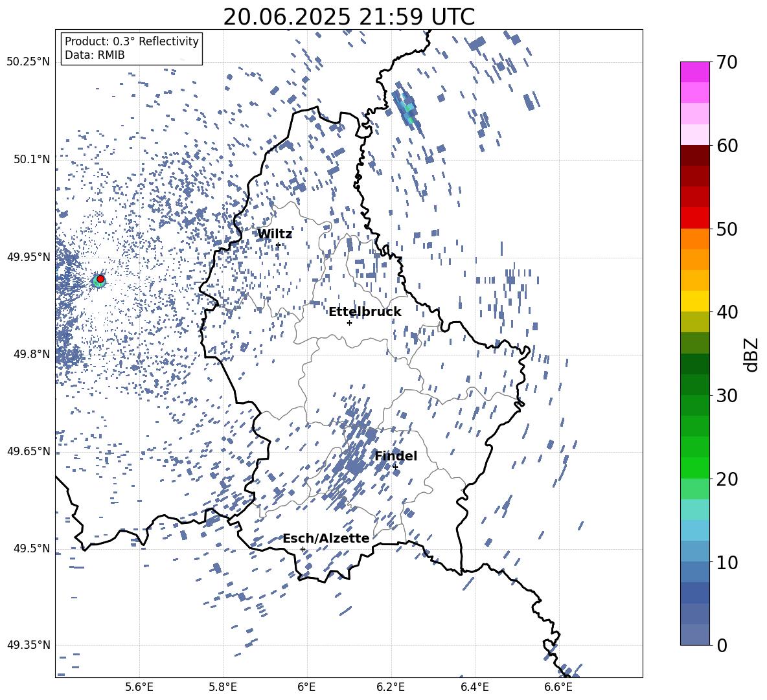Click the colorbar value 60
The width and height of the screenshot is (767, 700).
point(727,146)
